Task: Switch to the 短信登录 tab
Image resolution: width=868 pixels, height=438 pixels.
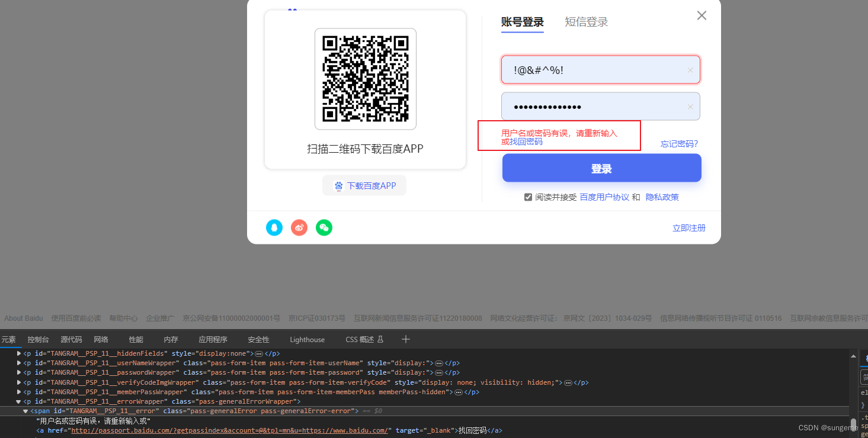Action: click(x=587, y=22)
